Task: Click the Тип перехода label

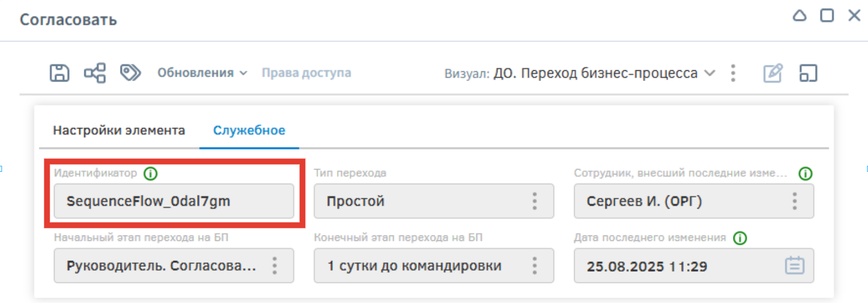Action: coord(350,173)
